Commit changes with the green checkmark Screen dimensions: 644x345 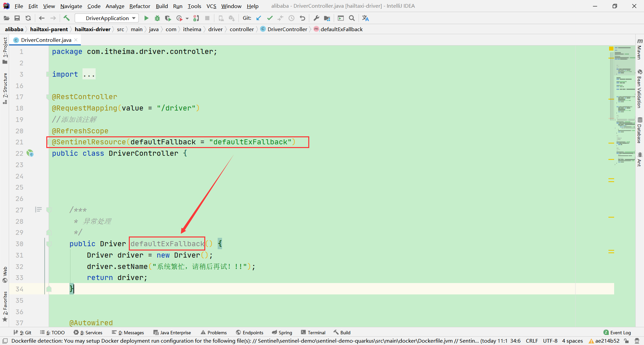pyautogui.click(x=270, y=18)
